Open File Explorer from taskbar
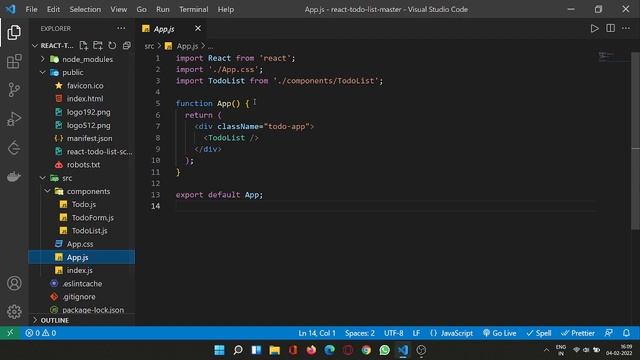Viewport: 640px width, 360px height. (275, 350)
